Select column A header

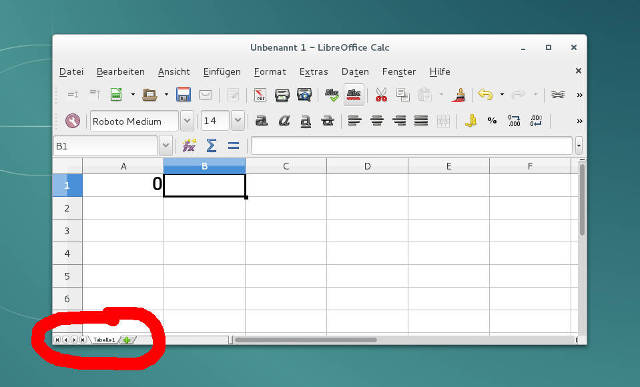pos(123,166)
